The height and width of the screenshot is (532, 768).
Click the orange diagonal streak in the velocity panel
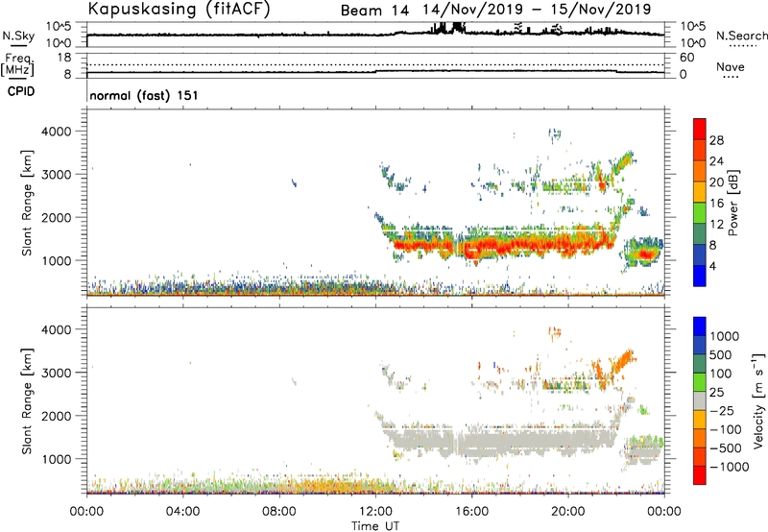[x=622, y=360]
